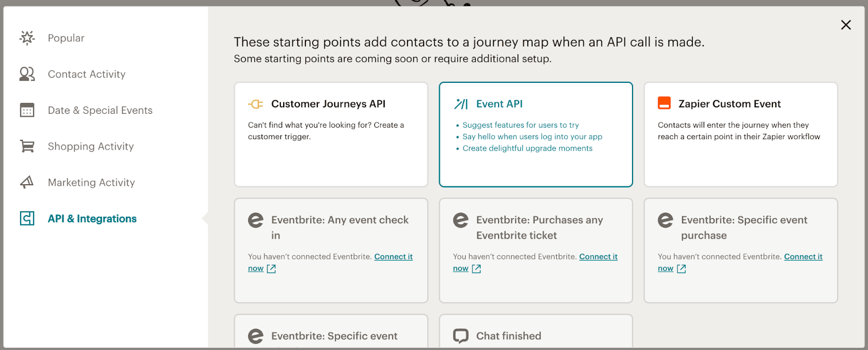Switch to Contact Activity category
This screenshot has width=868, height=350.
tap(87, 74)
